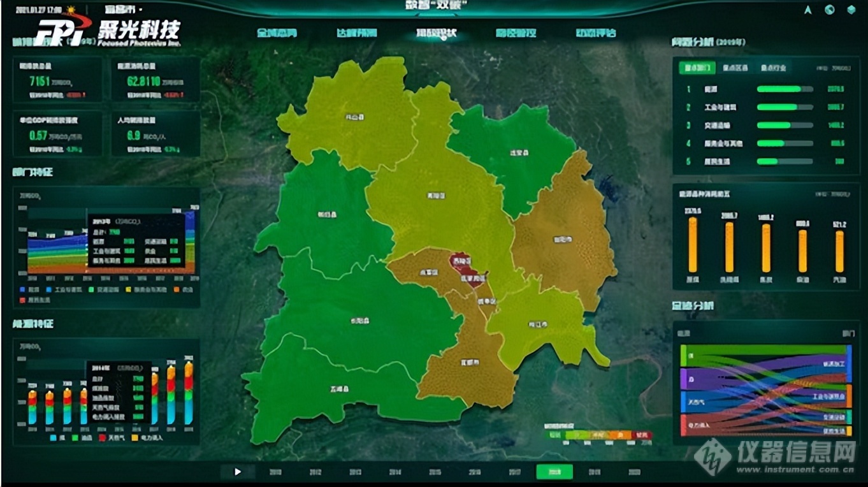Select year 2020 on the timeline

(x=633, y=472)
